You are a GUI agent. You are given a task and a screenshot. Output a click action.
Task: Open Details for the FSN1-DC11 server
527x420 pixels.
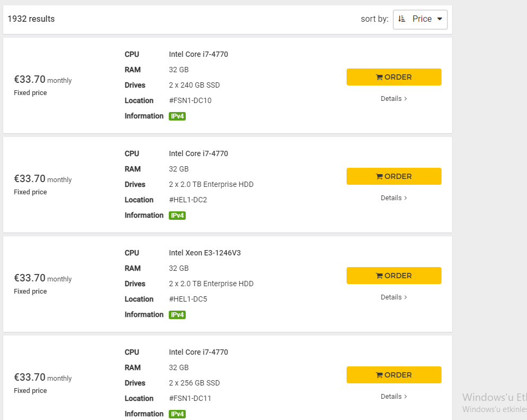[x=394, y=396]
